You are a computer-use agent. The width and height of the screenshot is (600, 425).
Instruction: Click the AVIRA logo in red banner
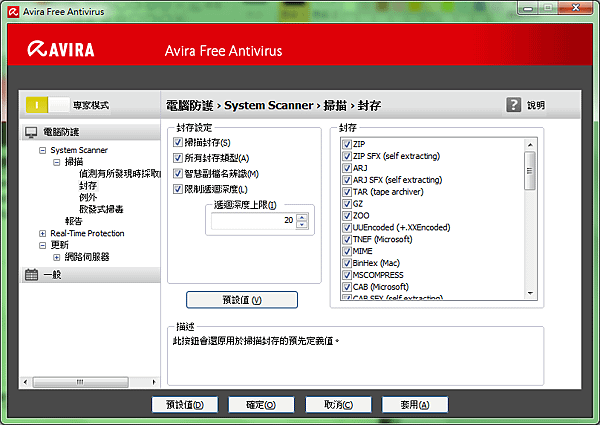click(x=61, y=49)
